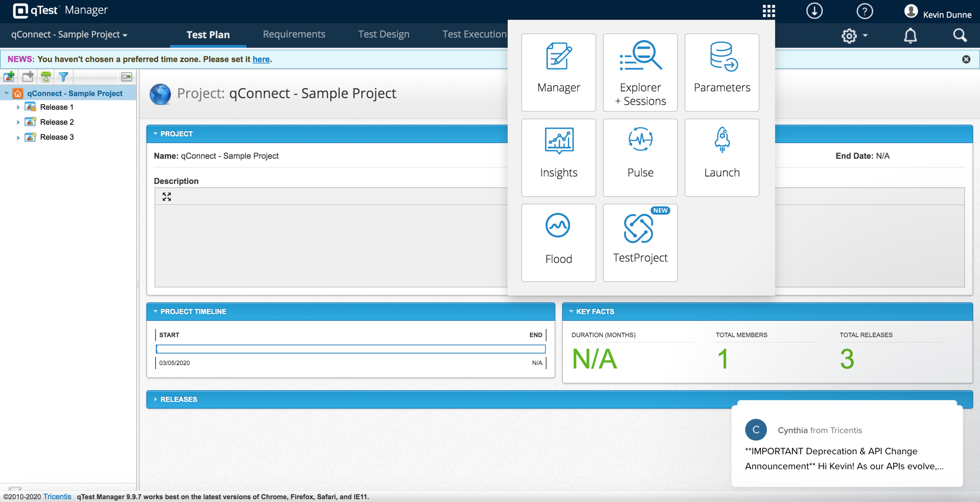The height and width of the screenshot is (502, 980).
Task: Click the Total Releases value 3
Action: (x=847, y=359)
